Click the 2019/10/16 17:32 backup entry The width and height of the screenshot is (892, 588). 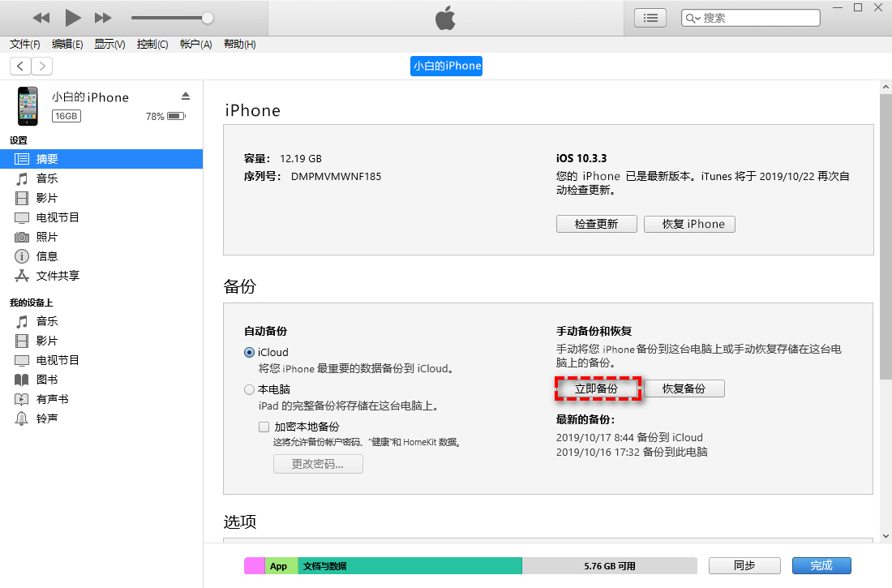tap(632, 452)
